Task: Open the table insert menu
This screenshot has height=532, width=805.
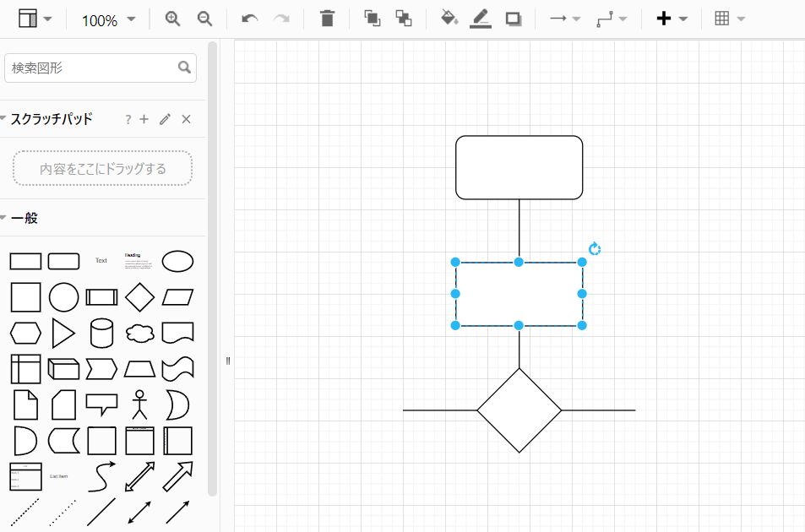Action: 729,19
